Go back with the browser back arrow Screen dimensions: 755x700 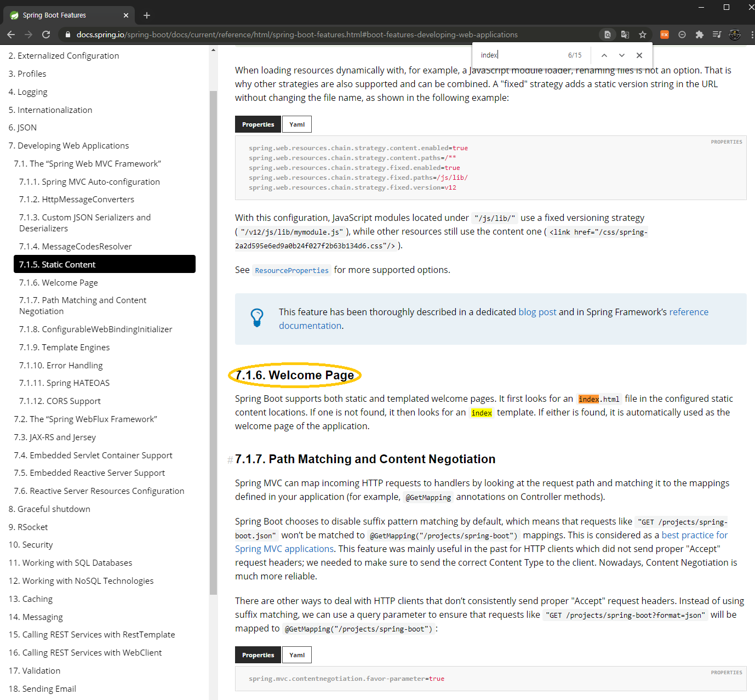click(11, 35)
